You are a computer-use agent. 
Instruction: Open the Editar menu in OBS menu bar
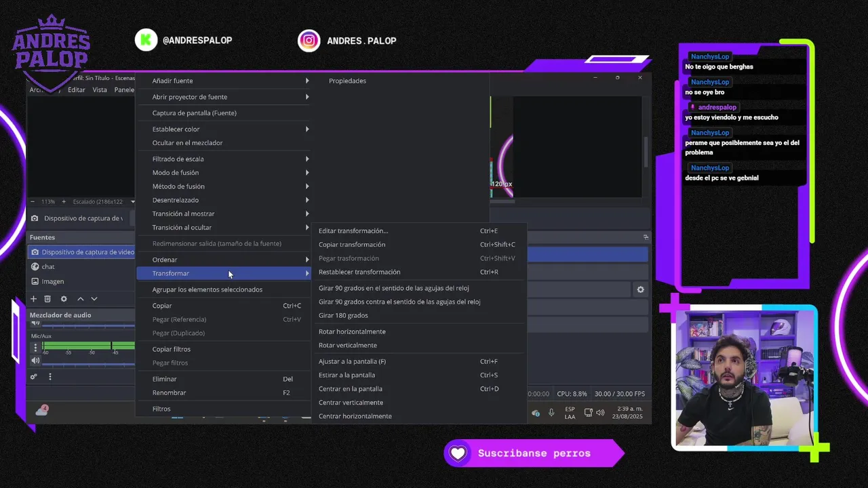pyautogui.click(x=77, y=89)
